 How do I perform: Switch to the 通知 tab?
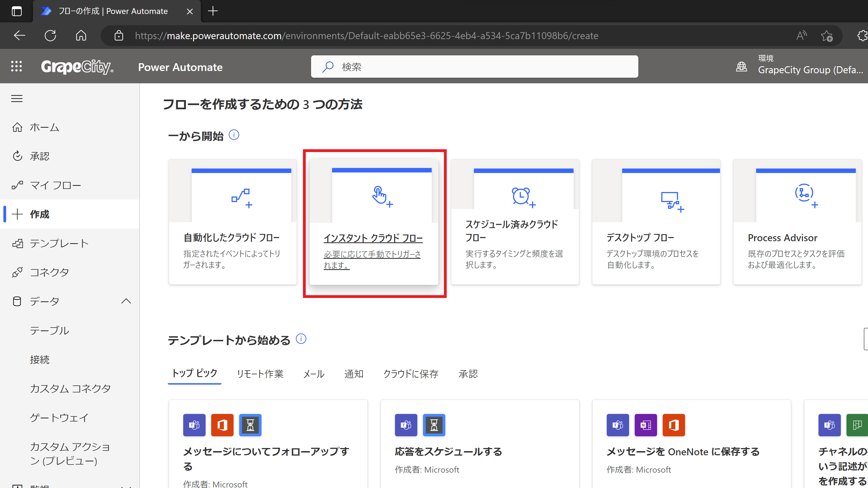(354, 374)
